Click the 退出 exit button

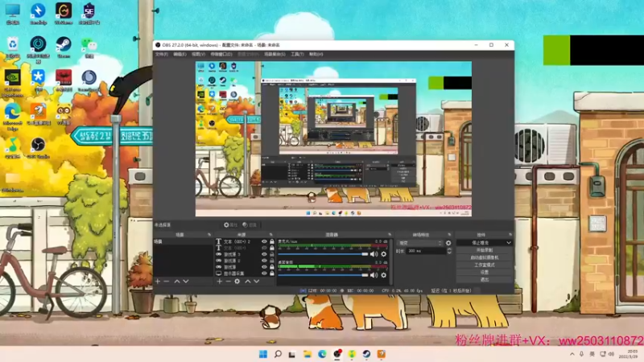[x=485, y=279]
